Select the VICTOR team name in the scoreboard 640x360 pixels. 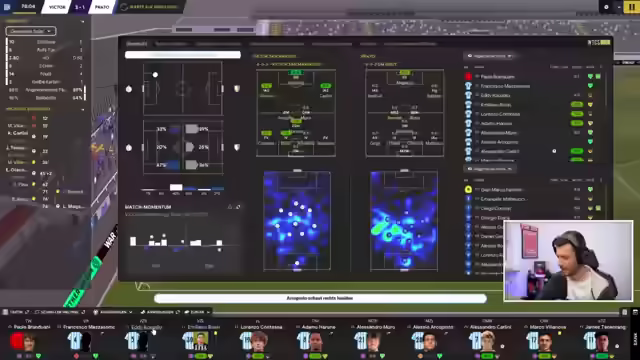pyautogui.click(x=57, y=7)
